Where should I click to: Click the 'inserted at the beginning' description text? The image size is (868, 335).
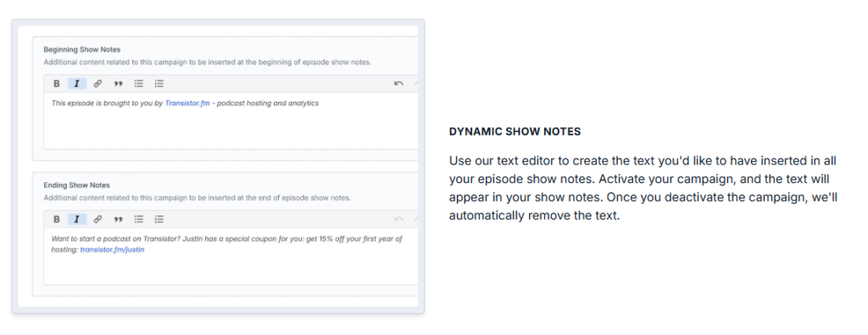pyautogui.click(x=208, y=62)
